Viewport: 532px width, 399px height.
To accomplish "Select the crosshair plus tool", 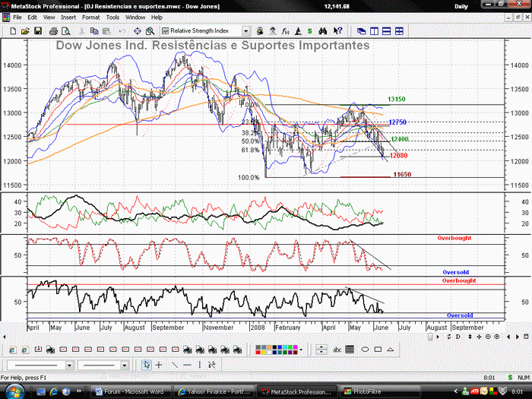I will [159, 365].
